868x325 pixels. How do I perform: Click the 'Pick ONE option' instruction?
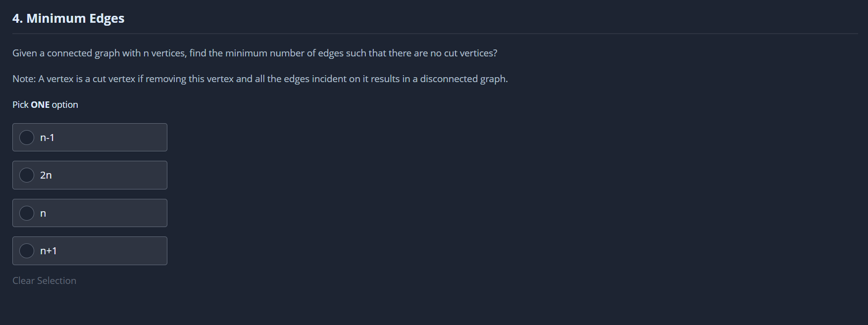pyautogui.click(x=45, y=104)
